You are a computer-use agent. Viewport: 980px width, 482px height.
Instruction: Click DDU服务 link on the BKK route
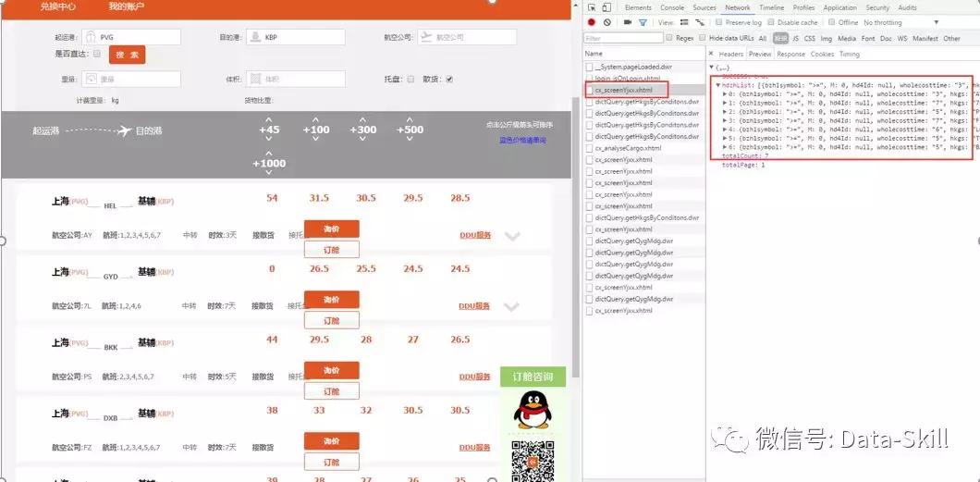pos(475,377)
